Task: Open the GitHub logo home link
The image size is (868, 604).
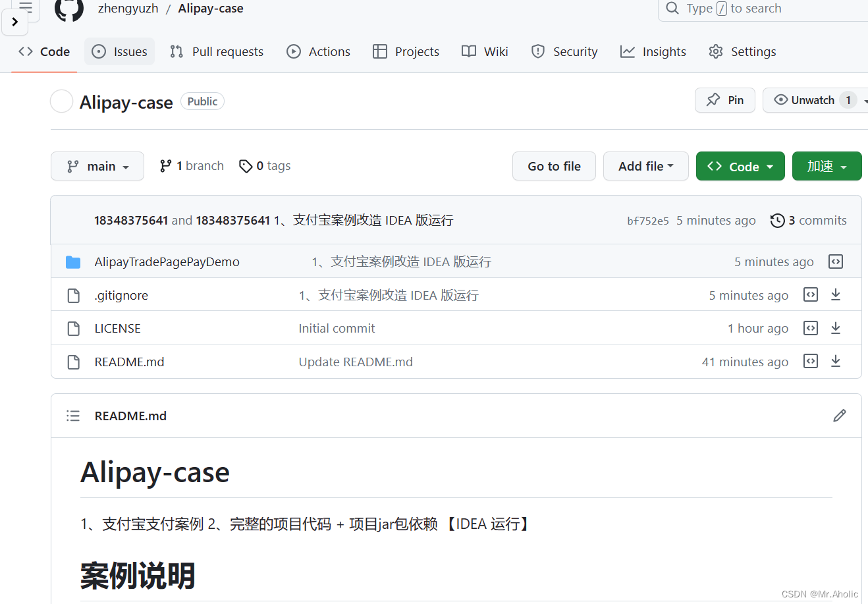Action: tap(68, 10)
